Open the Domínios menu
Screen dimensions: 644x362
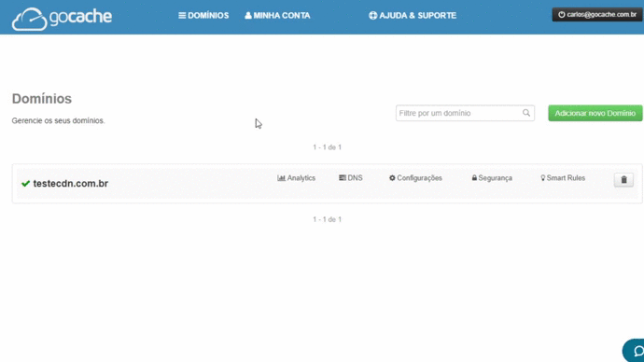point(203,16)
